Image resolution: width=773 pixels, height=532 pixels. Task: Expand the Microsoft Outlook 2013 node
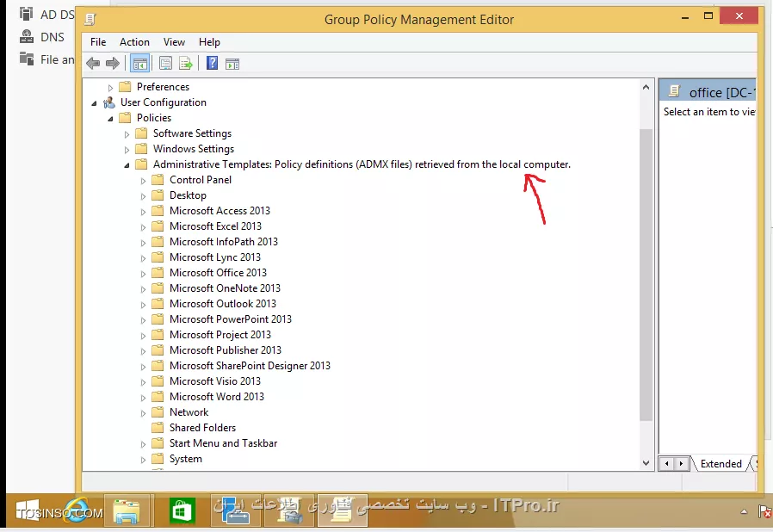[x=143, y=305]
